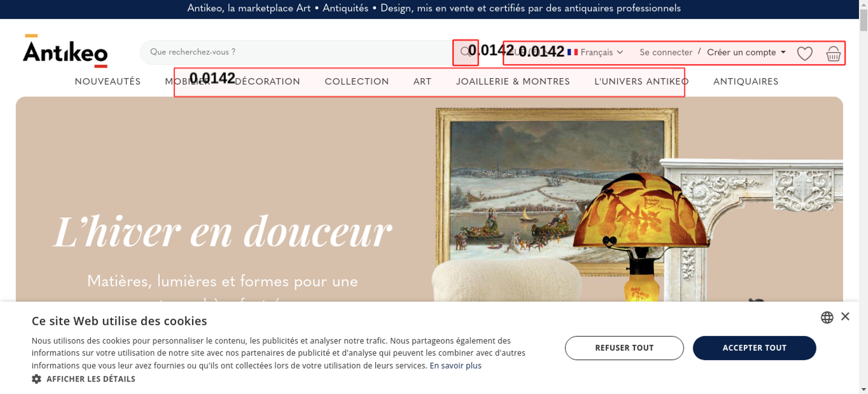Open the NOUVEAUTÉS menu
This screenshot has height=394, width=868.
pyautogui.click(x=108, y=81)
